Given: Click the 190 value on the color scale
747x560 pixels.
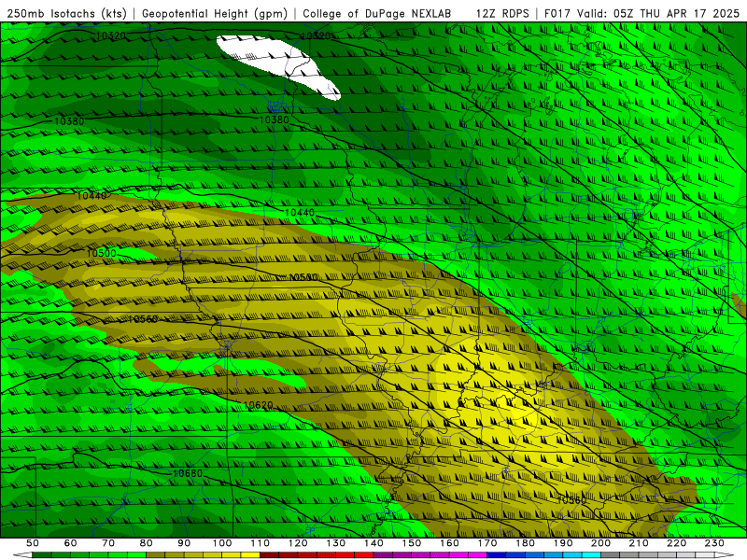Looking at the screenshot, I should pos(563,543).
